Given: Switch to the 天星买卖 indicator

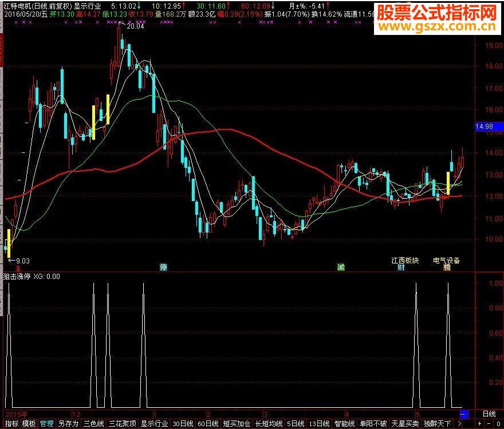Looking at the screenshot, I should click(x=405, y=424).
